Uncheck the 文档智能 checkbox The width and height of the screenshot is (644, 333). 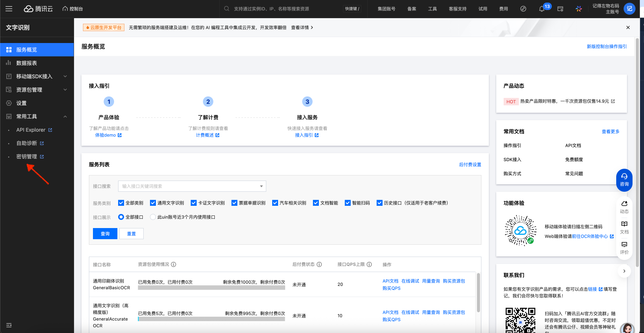click(x=316, y=203)
